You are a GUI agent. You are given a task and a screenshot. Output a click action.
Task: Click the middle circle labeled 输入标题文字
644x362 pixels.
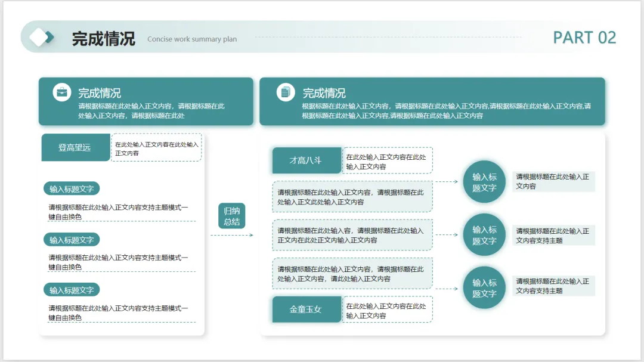click(484, 234)
